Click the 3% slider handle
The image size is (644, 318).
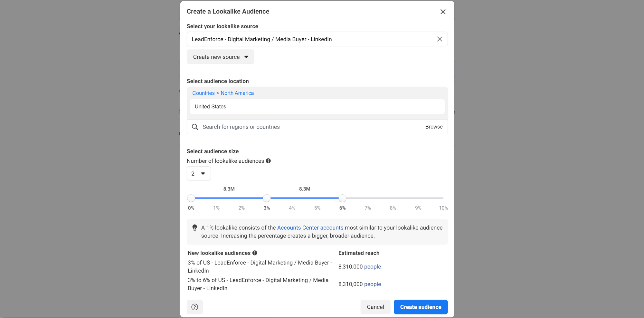coord(267,198)
